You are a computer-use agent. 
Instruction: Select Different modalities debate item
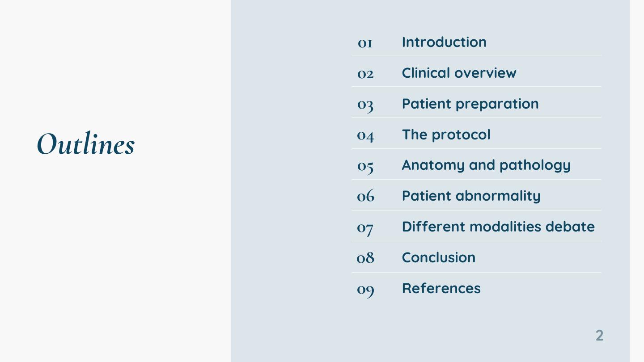(498, 227)
